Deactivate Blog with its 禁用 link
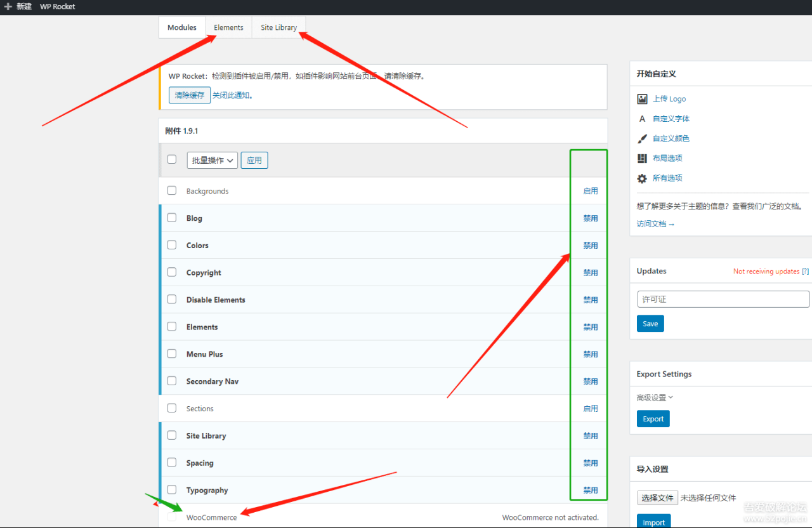Screen dimensions: 812x528 click(591, 218)
